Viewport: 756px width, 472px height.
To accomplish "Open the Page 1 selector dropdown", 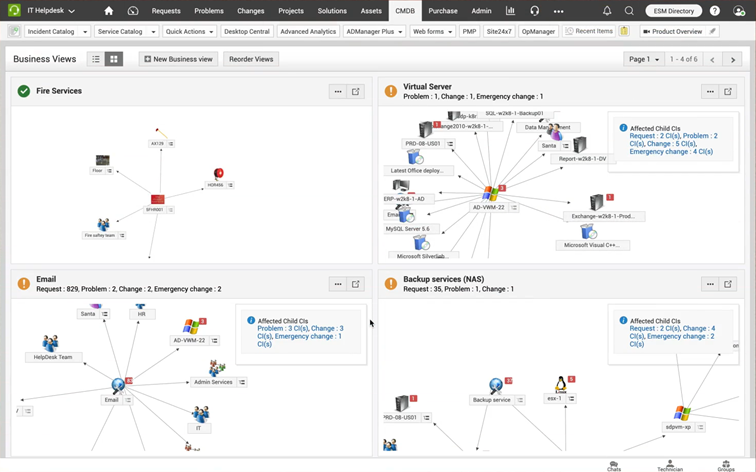I will [643, 59].
